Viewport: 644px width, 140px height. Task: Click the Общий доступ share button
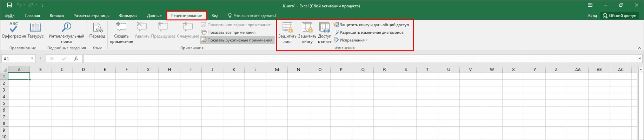[x=620, y=16]
